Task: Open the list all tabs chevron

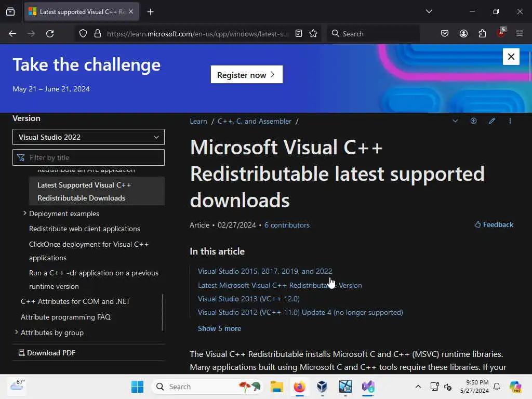Action: tap(429, 11)
